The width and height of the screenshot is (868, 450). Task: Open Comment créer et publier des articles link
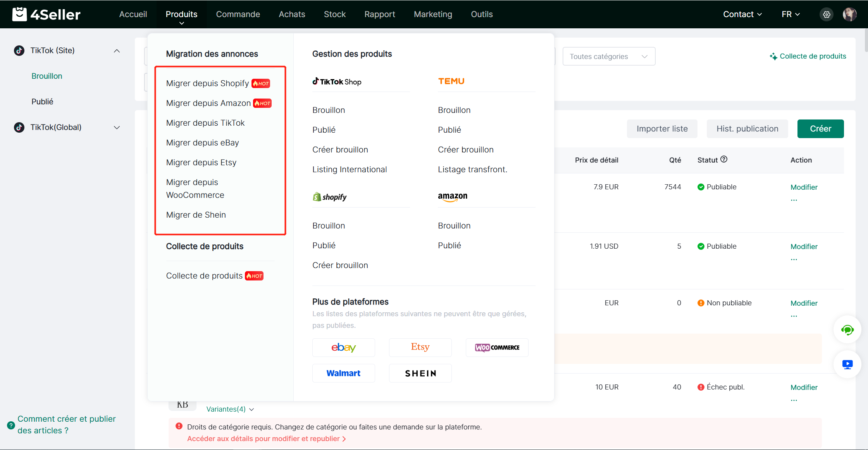point(66,425)
